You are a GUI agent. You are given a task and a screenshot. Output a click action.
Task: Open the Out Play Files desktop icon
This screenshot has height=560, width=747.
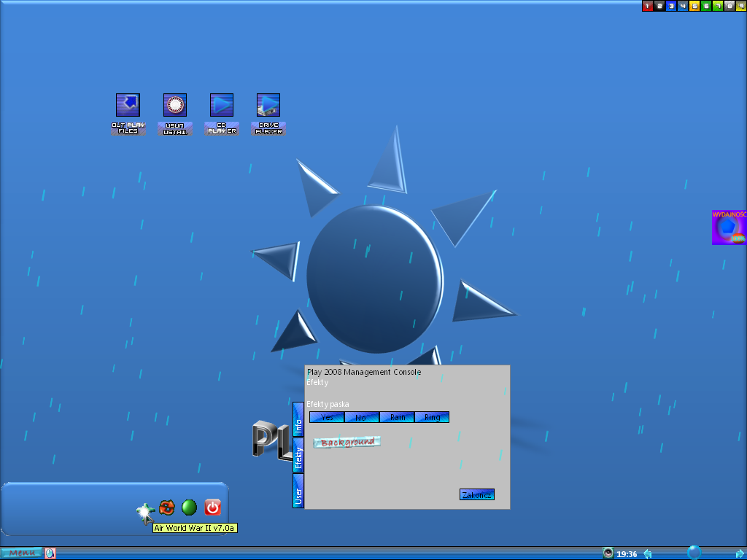click(x=128, y=106)
